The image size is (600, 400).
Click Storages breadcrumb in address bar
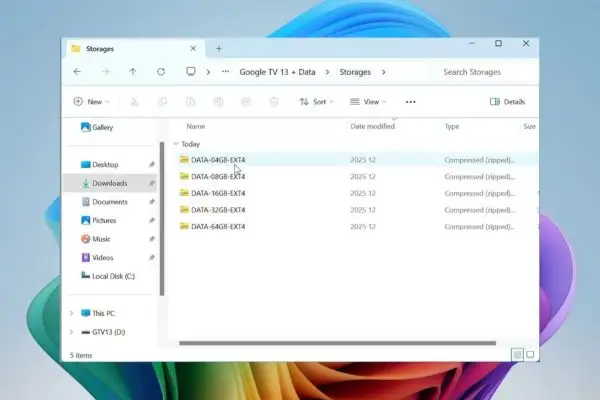[x=355, y=72]
